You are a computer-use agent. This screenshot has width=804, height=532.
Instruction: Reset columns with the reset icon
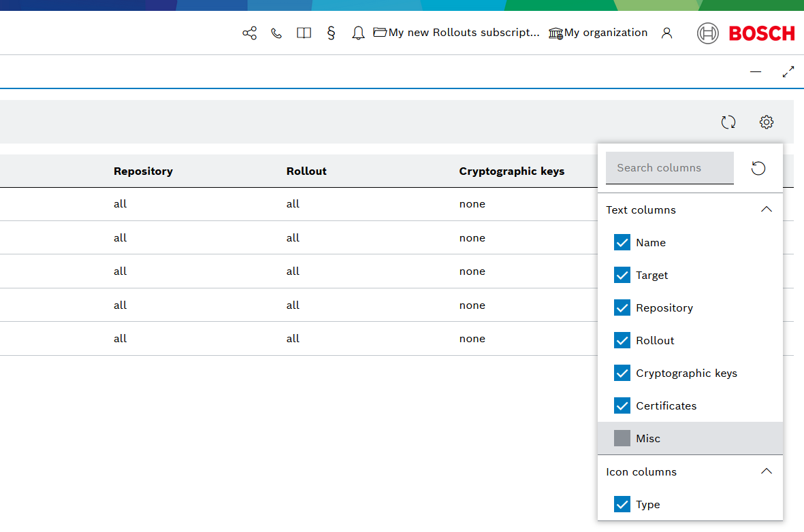[x=758, y=168]
